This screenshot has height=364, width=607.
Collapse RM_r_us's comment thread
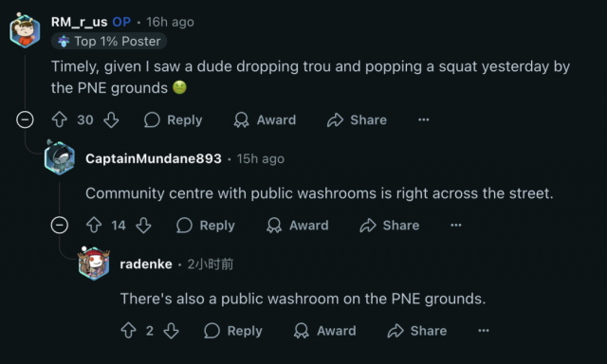tap(26, 120)
